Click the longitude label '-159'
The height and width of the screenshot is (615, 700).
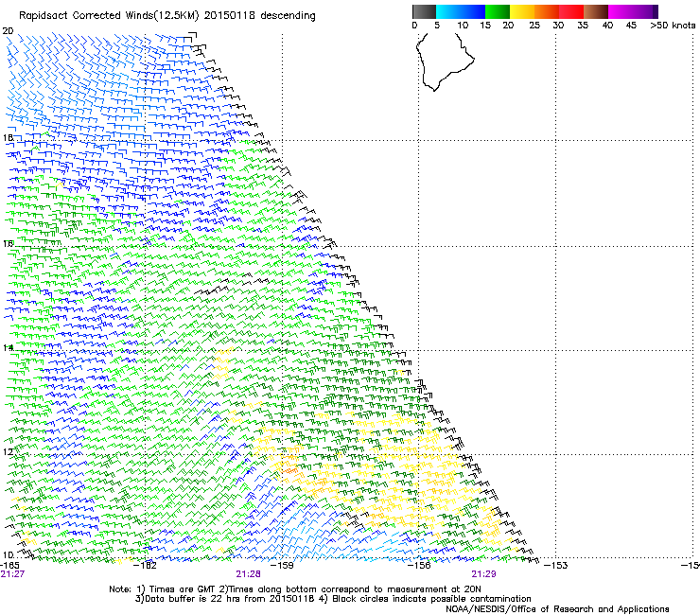tap(282, 566)
